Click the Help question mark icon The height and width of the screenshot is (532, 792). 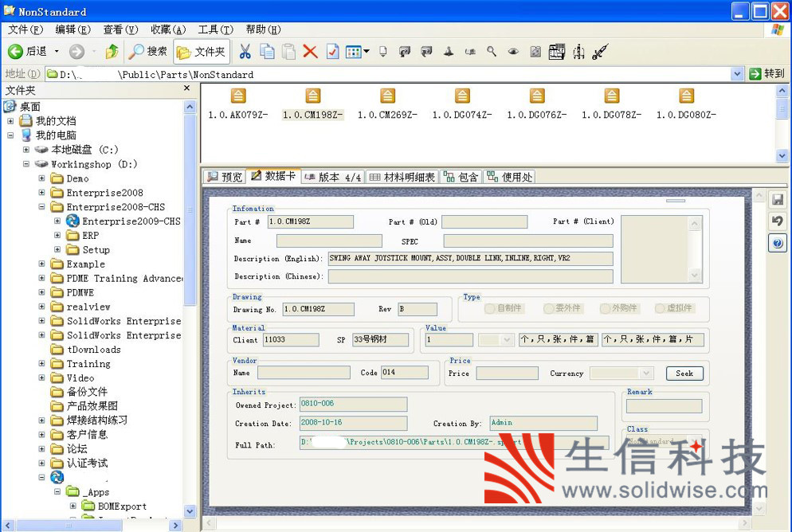[x=778, y=243]
